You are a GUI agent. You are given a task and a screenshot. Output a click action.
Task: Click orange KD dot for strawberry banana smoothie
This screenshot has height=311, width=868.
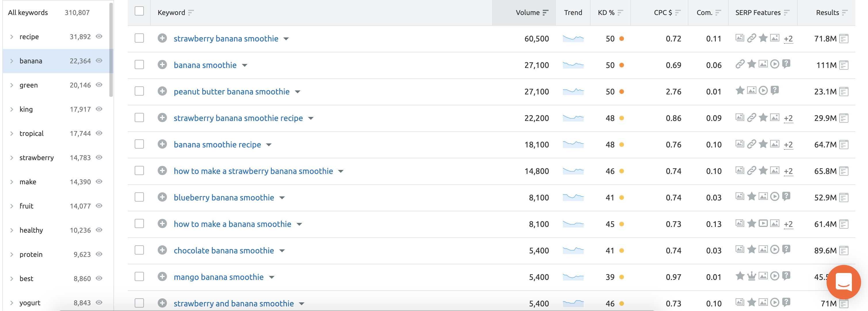coord(622,39)
